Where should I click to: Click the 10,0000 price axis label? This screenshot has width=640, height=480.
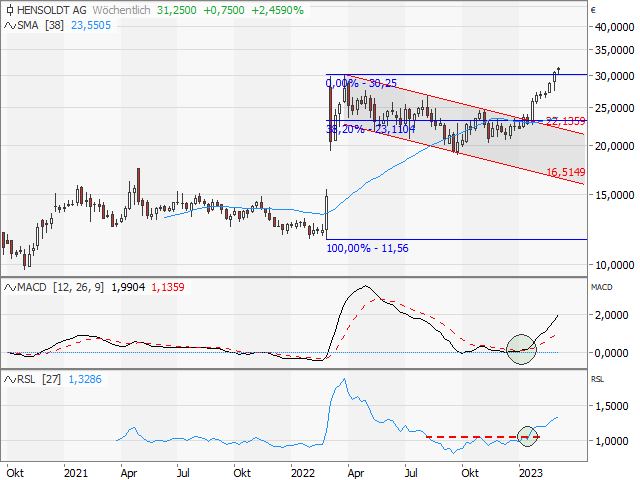point(615,265)
